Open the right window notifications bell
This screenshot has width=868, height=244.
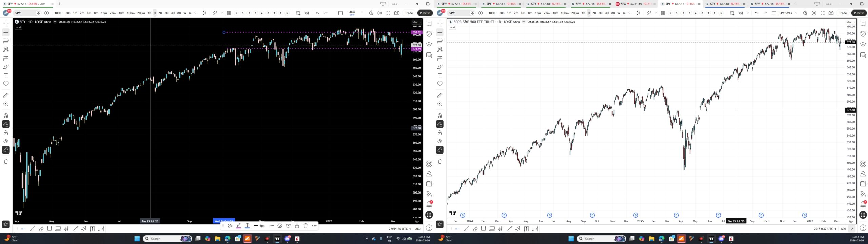pyautogui.click(x=863, y=204)
